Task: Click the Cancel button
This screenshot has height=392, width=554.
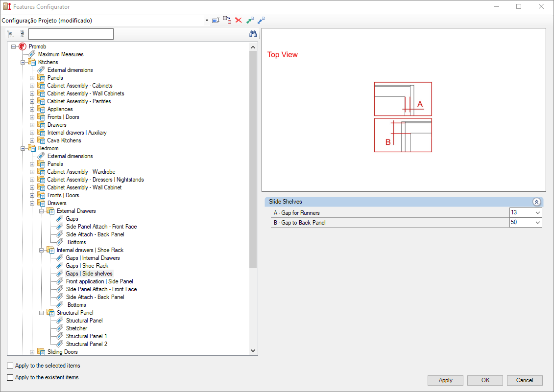Action: click(524, 380)
